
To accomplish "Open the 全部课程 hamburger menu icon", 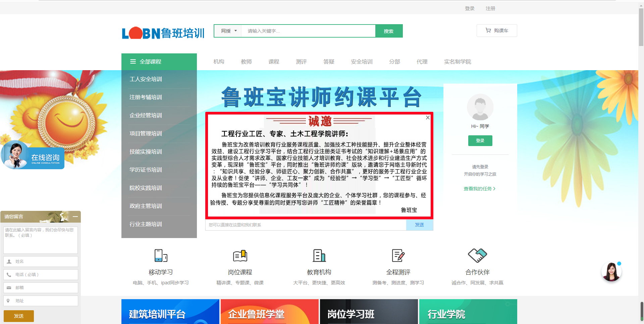I will click(133, 61).
